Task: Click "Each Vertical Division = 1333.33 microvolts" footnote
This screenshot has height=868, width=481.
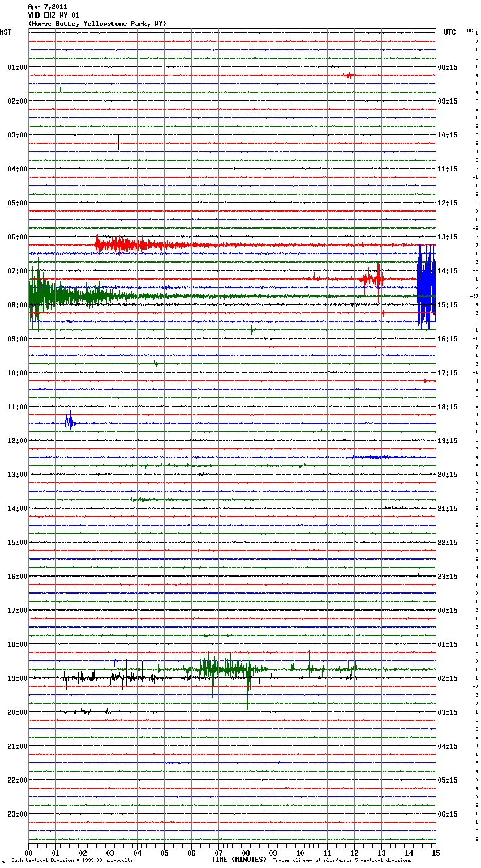Action: [x=72, y=860]
